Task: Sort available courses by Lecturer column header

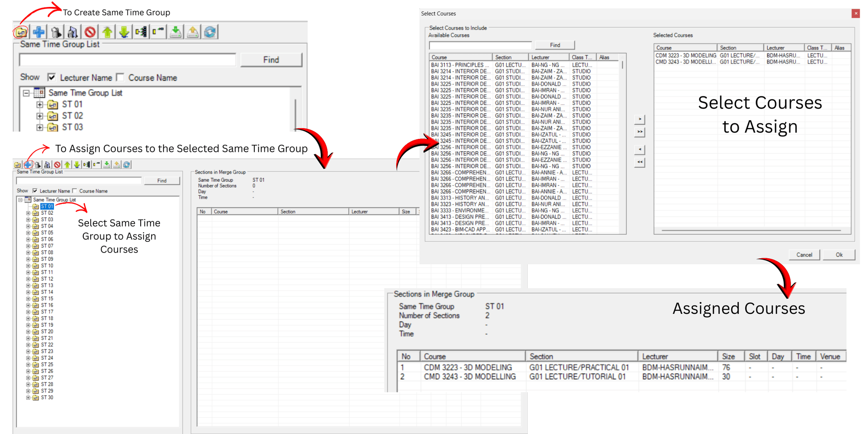Action: pos(549,57)
